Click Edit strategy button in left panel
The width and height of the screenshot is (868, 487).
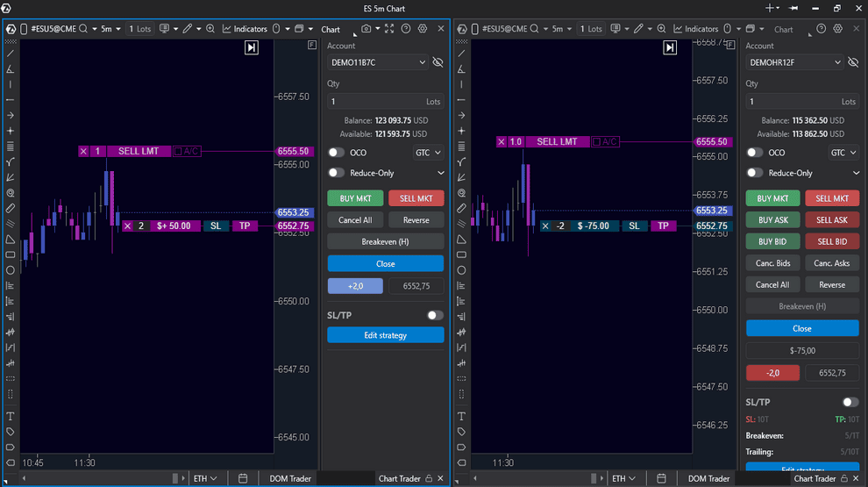click(385, 335)
